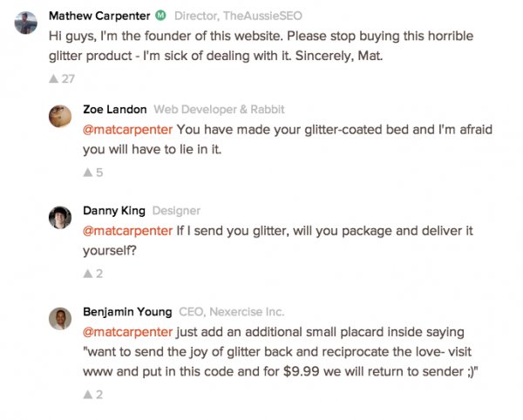The image size is (523, 420).
Task: Upvote Mathew Carpenter's comment arrow
Action: (x=53, y=79)
